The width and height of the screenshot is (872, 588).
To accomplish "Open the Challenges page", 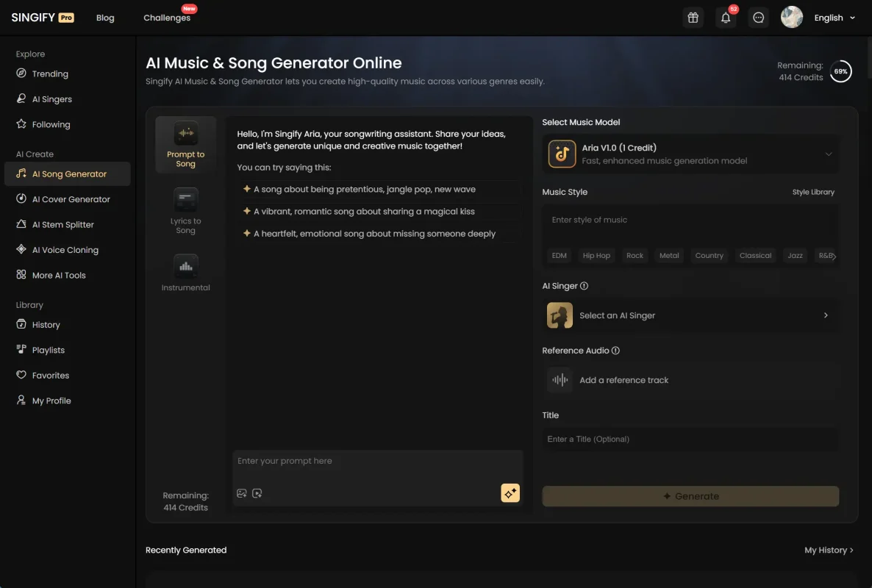I will (167, 18).
